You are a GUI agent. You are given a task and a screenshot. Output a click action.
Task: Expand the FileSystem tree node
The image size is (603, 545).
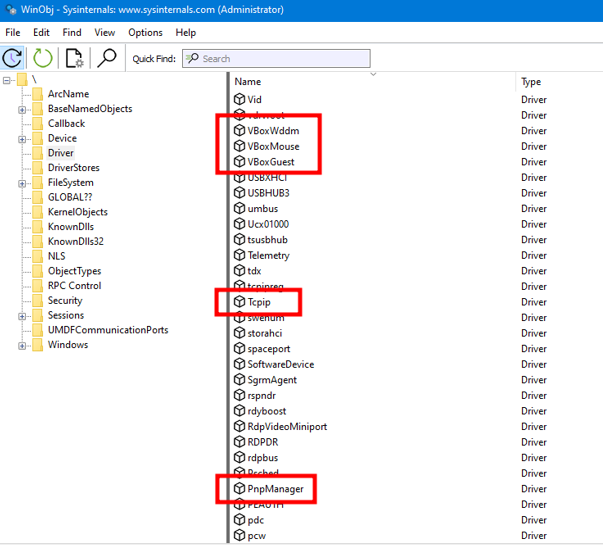coord(22,183)
